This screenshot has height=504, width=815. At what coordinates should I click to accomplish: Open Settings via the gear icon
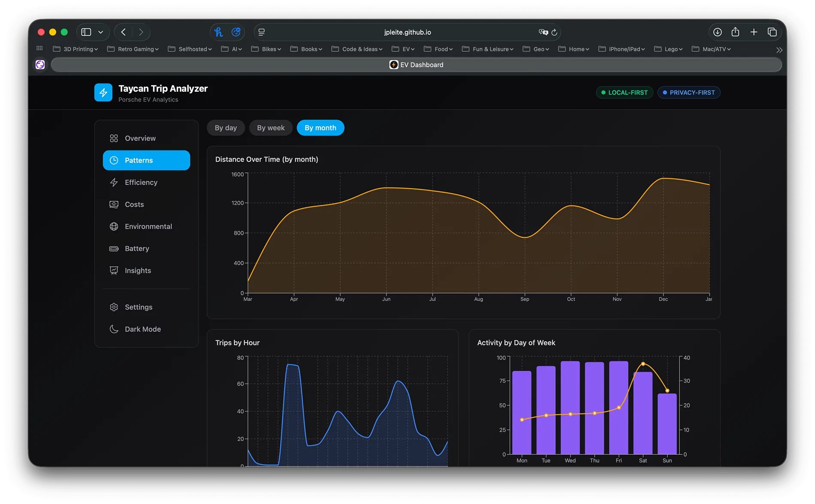[114, 307]
